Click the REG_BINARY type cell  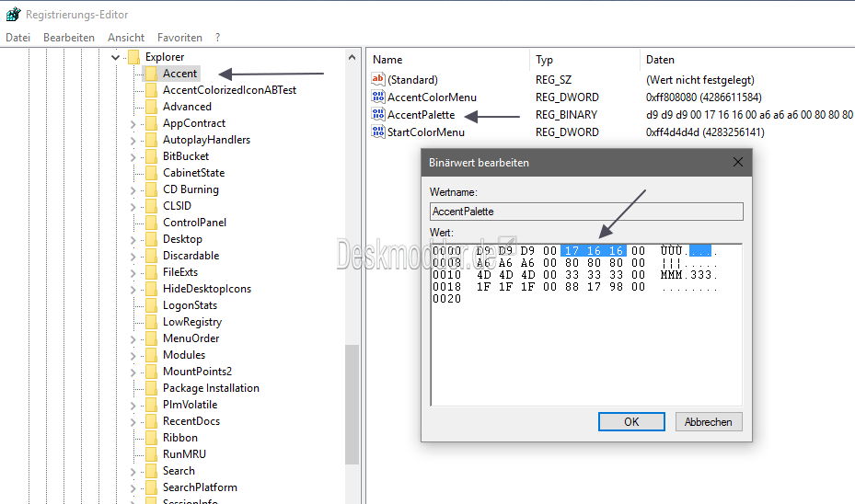pyautogui.click(x=566, y=114)
